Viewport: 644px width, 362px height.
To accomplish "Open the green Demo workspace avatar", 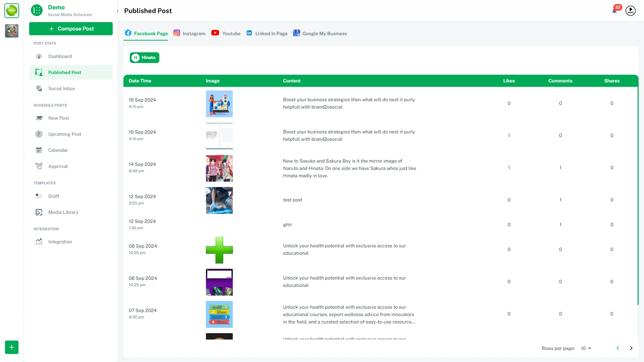I will click(x=12, y=11).
